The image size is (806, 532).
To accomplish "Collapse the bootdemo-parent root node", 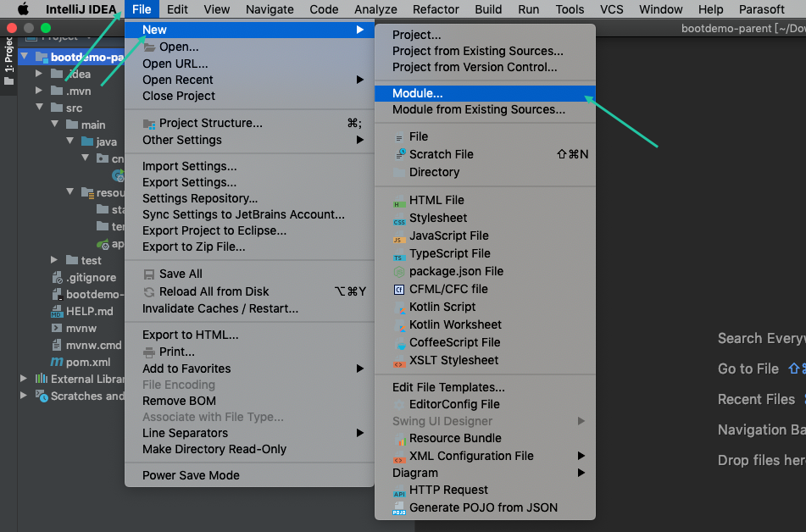I will [x=25, y=56].
